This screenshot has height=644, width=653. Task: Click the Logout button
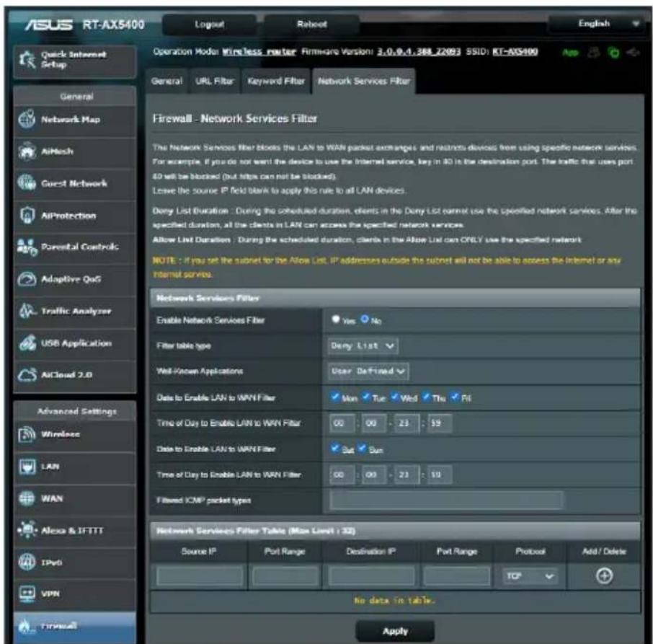tap(210, 25)
